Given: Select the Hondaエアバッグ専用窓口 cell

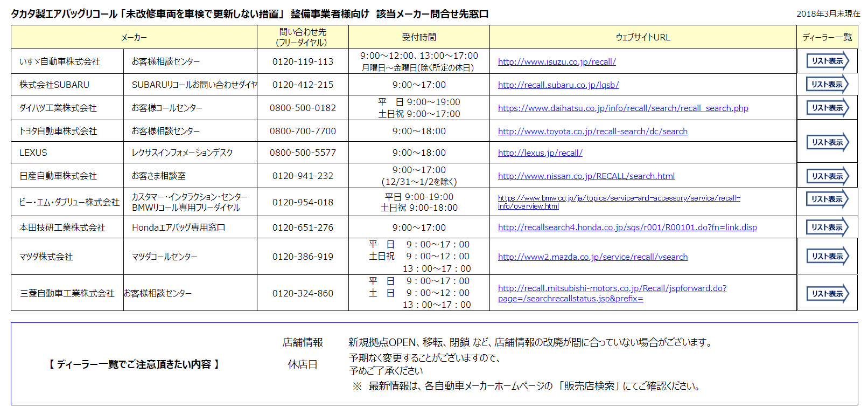Looking at the screenshot, I should [x=190, y=227].
